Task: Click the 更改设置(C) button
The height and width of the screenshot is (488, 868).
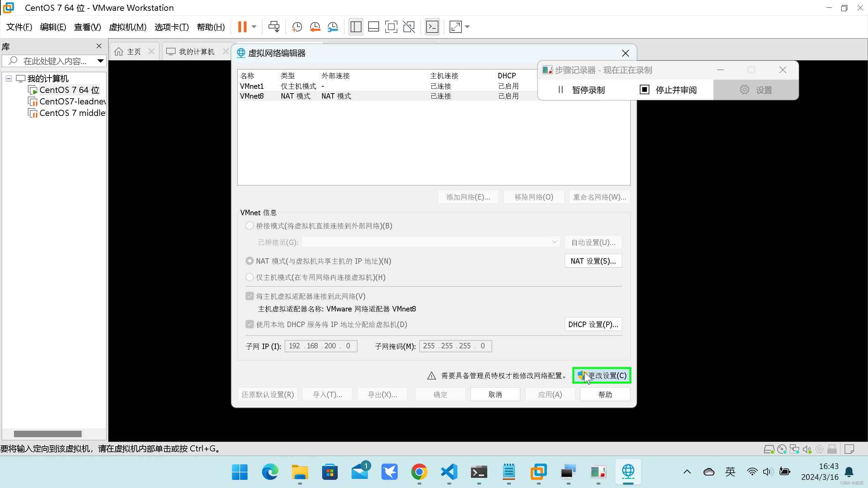Action: tap(601, 375)
